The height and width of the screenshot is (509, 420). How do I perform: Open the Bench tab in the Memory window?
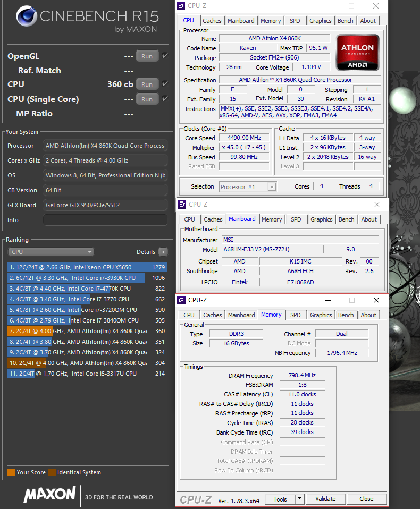[346, 315]
